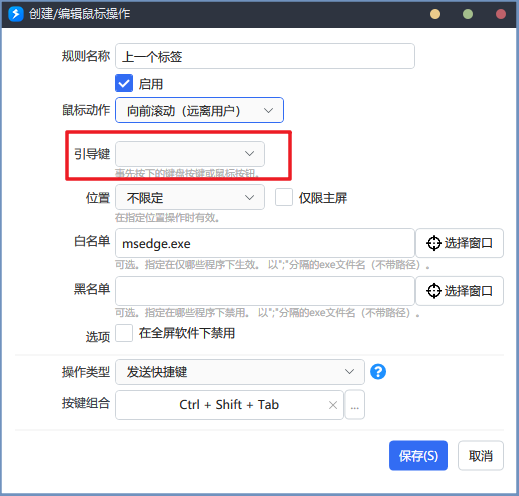Click the yellow minimize dot in title bar
Image resolution: width=519 pixels, height=496 pixels.
point(435,14)
